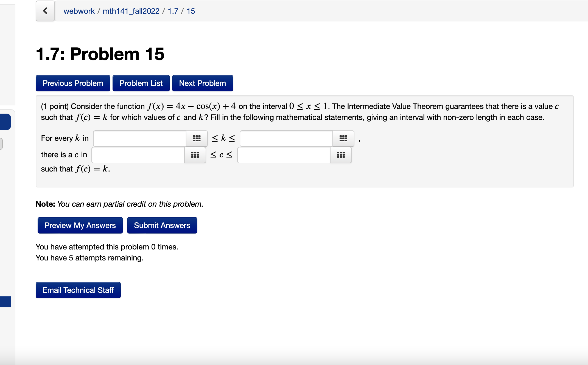Open the equation keypad for the first k bound
588x365 pixels.
[x=197, y=139]
